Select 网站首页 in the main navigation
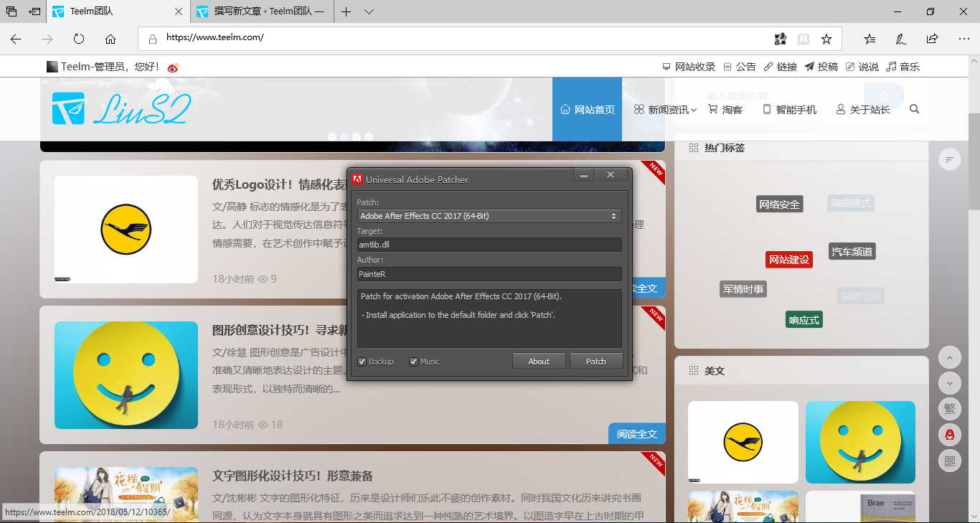The image size is (980, 523). click(x=587, y=110)
